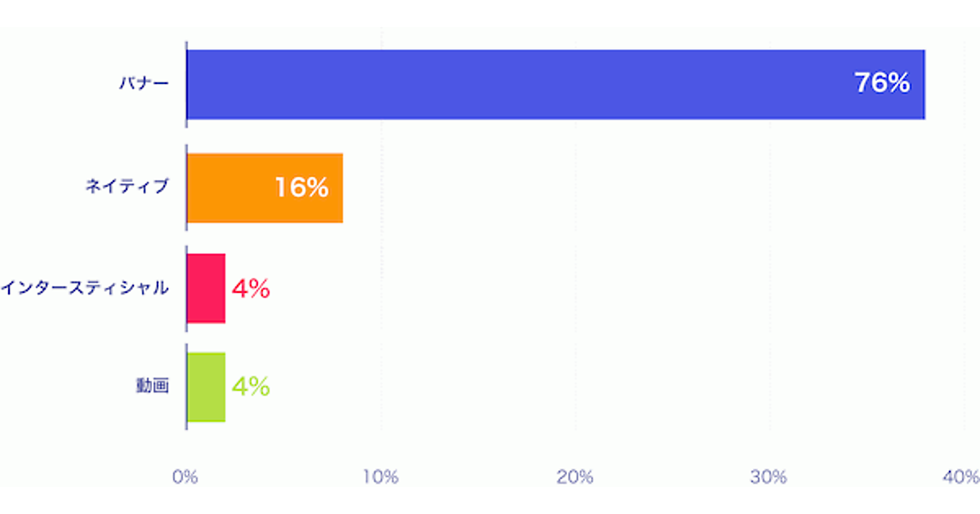Image resolution: width=980 pixels, height=514 pixels.
Task: Click the 76% value label
Action: 882,83
